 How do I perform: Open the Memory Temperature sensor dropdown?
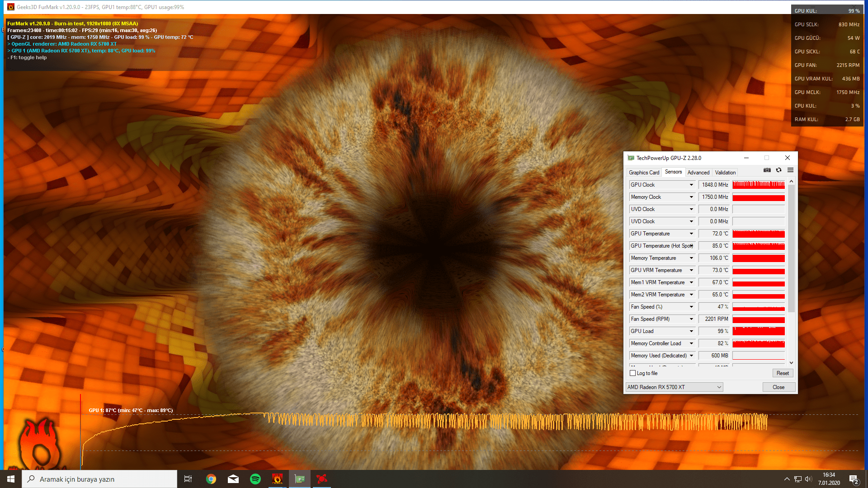pos(691,258)
